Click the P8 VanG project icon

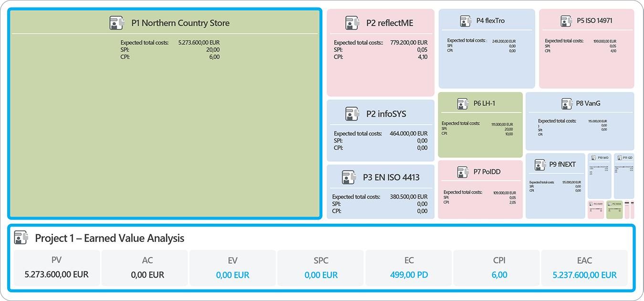566,104
